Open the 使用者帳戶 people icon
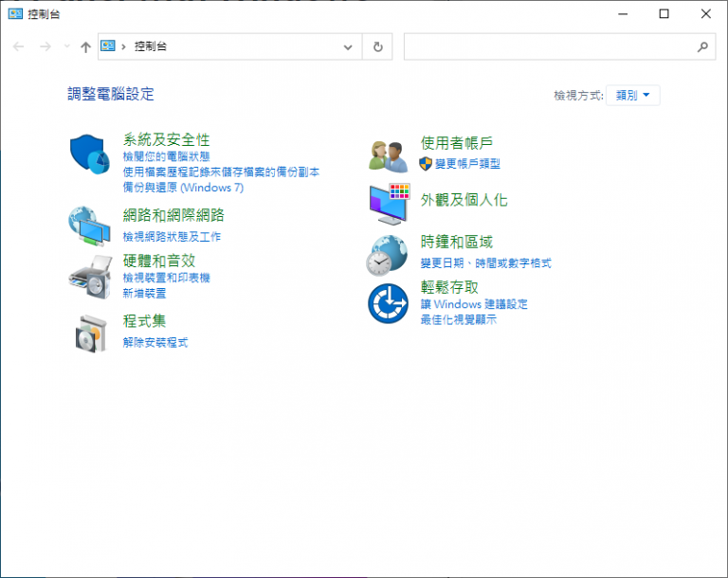728x578 pixels. coord(389,156)
